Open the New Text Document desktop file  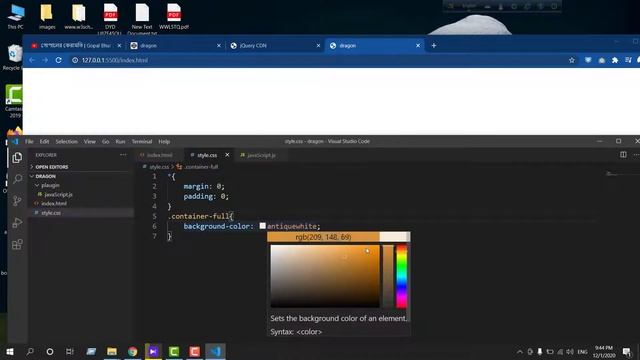tap(142, 18)
